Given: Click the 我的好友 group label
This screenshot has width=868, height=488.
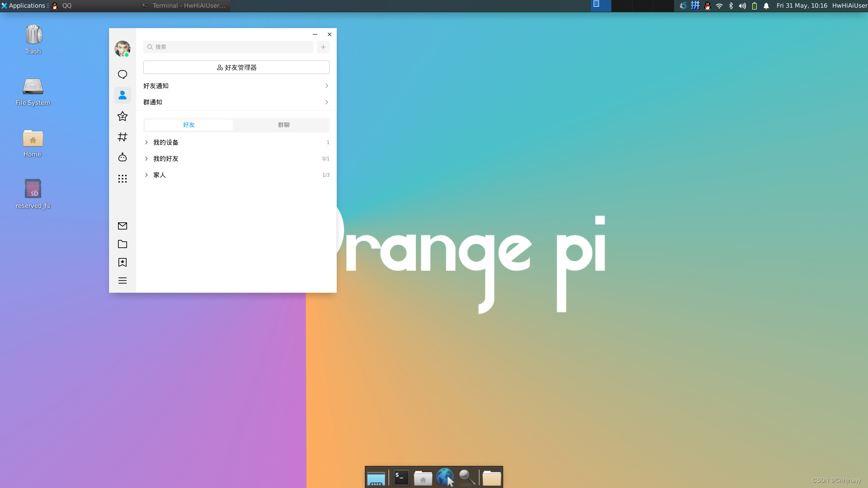Looking at the screenshot, I should click(x=166, y=159).
